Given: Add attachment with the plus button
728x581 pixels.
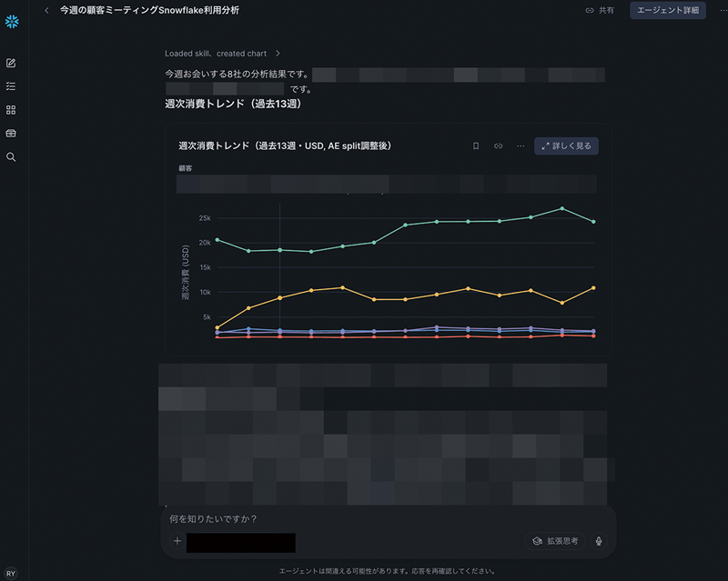Looking at the screenshot, I should [x=177, y=541].
